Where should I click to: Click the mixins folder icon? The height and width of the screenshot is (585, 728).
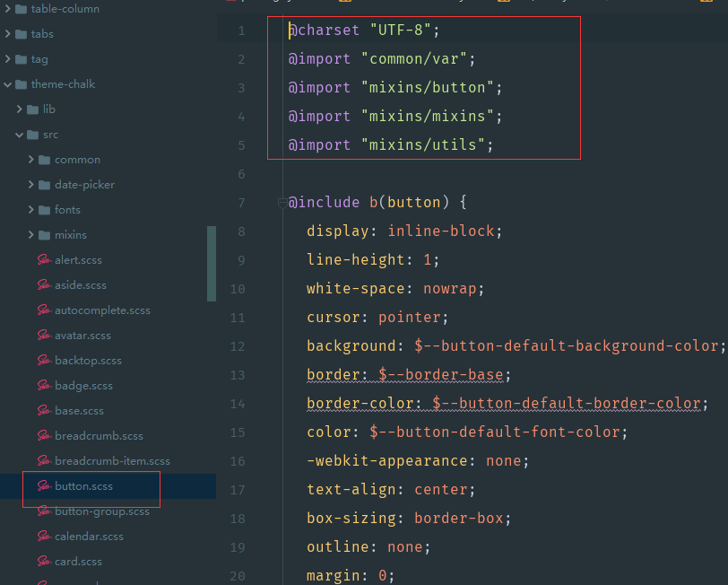pyautogui.click(x=44, y=235)
